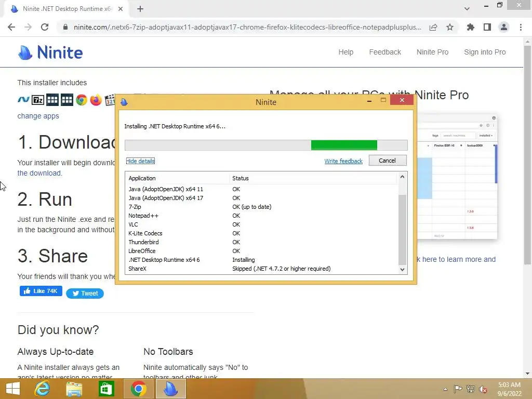This screenshot has height=399, width=532.
Task: Close the Ninite .NET Desktop Runtime tab
Action: [x=121, y=9]
